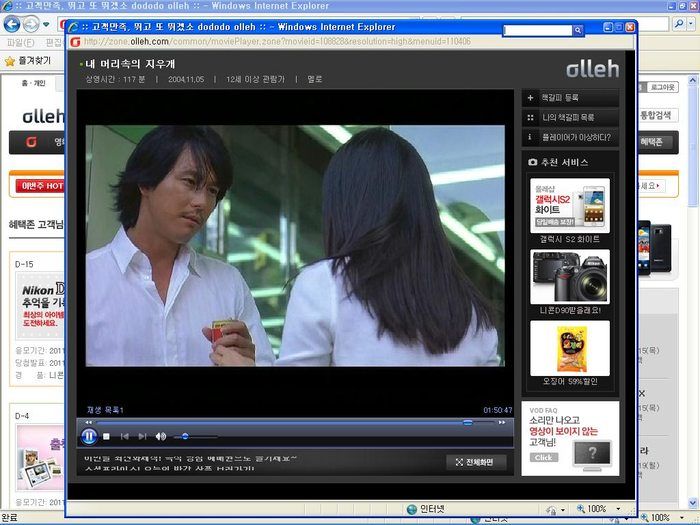This screenshot has width=700, height=525.
Task: Mute the player's speaker icon
Action: (x=161, y=436)
